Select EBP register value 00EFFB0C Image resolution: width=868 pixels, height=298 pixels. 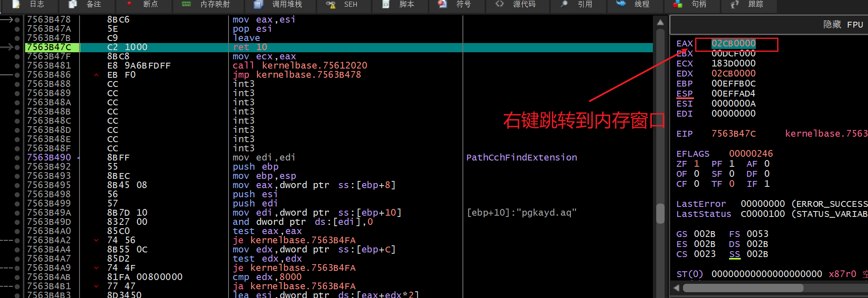[x=734, y=84]
